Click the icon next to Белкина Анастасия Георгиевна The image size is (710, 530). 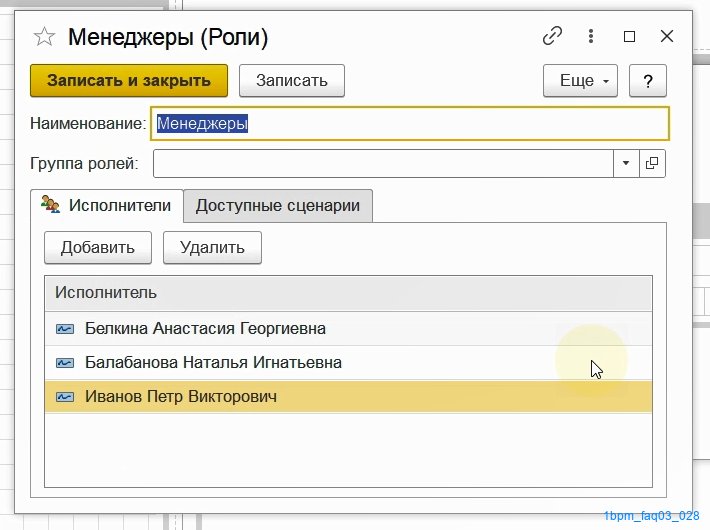tap(65, 328)
